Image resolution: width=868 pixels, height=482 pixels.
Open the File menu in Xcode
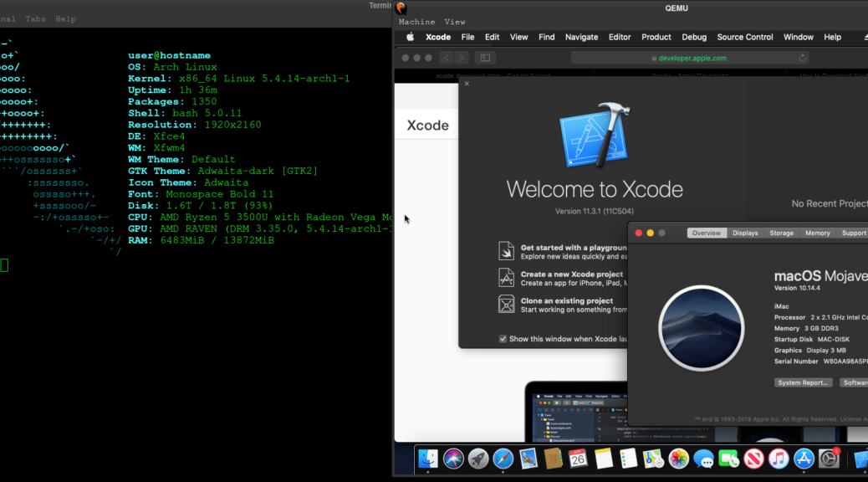[467, 37]
